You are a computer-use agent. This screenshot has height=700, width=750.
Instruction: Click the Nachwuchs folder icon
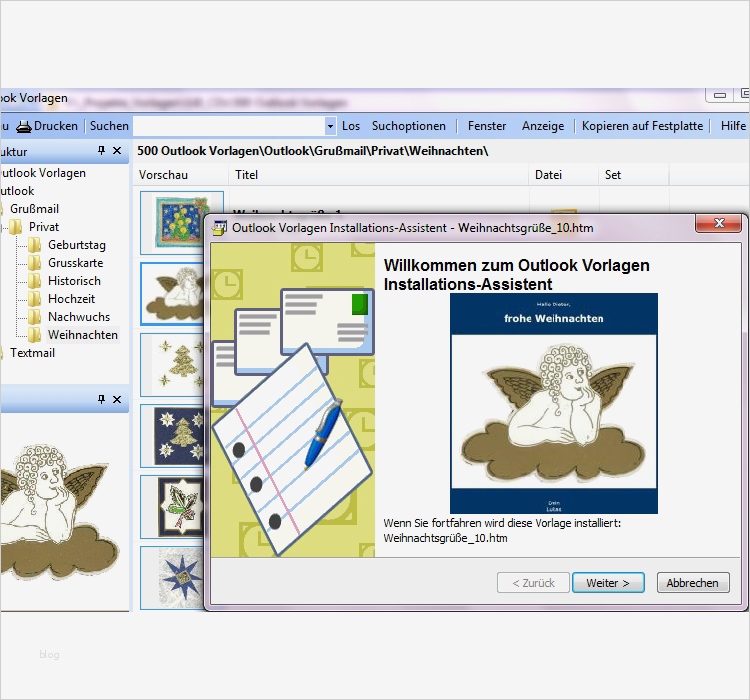34,317
